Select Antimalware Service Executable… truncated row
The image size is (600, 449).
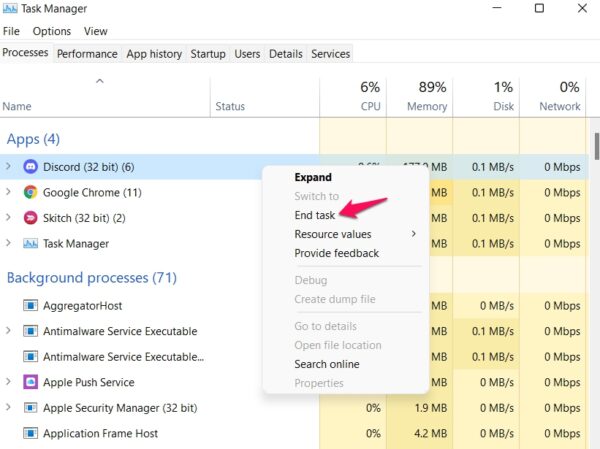(123, 357)
